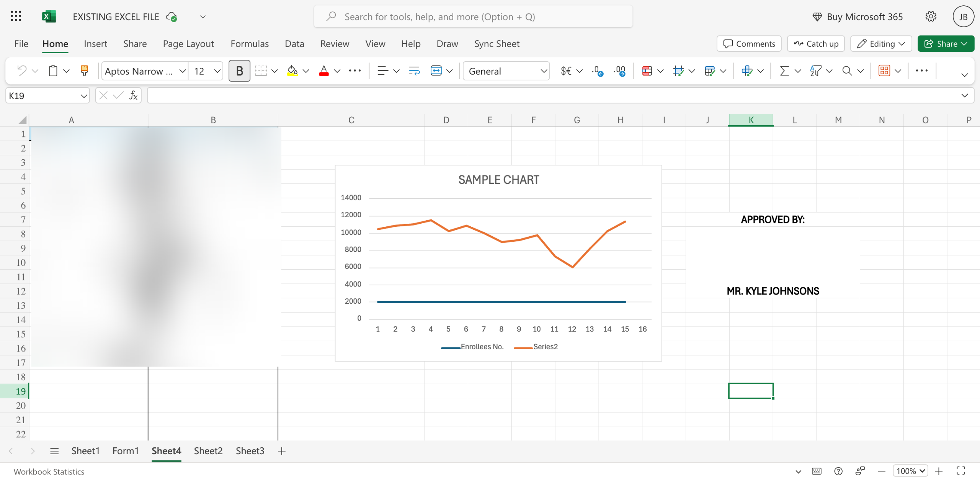Open the Formulas ribbon tab

click(x=250, y=44)
